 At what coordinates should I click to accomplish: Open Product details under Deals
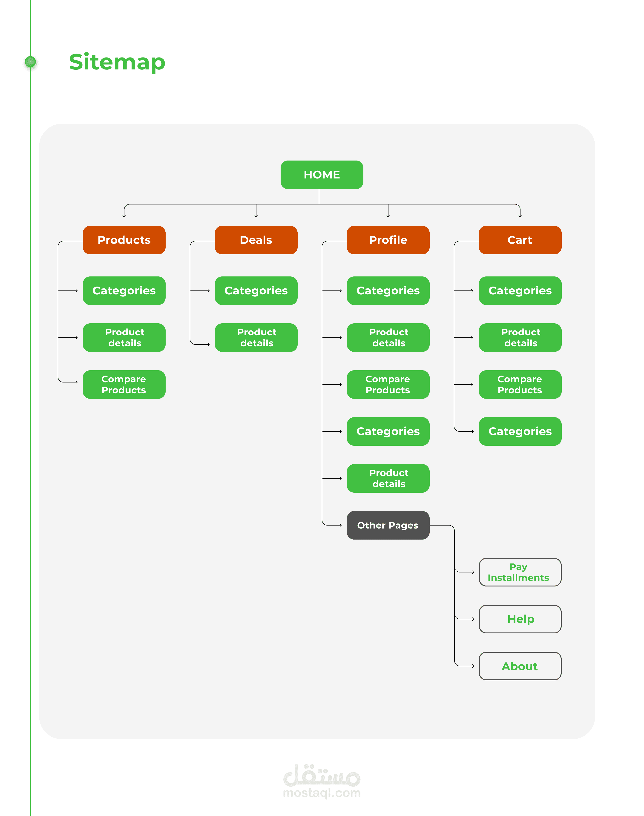point(256,337)
